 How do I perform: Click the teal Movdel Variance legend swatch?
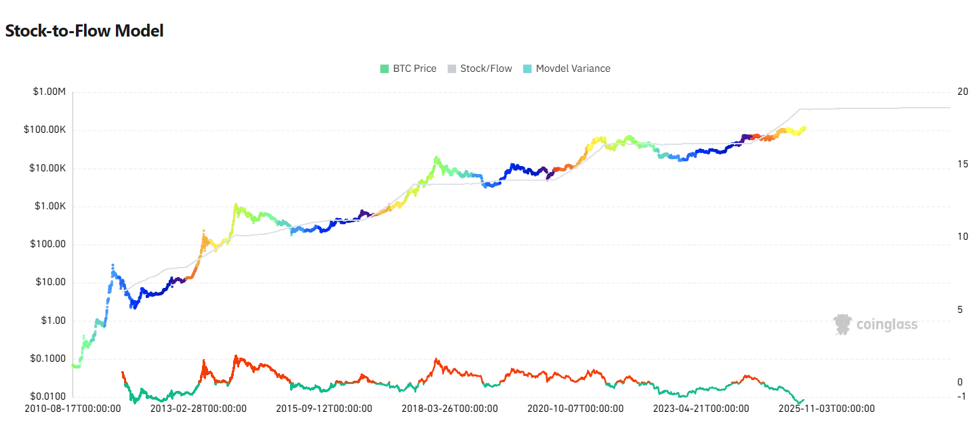(x=527, y=68)
